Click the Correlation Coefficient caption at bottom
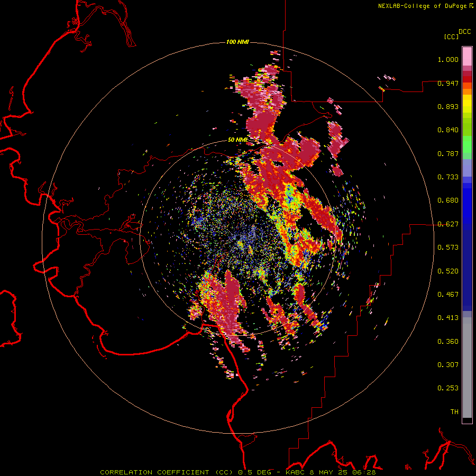 [238, 472]
